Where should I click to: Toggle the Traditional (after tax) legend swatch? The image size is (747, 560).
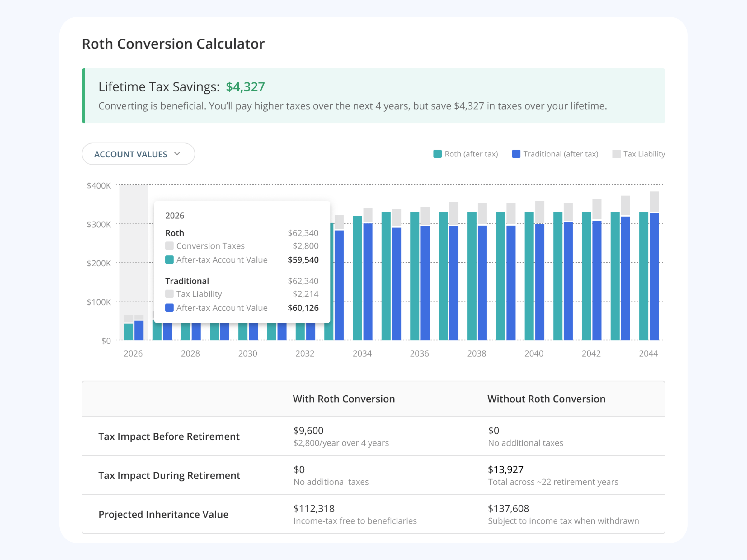point(516,154)
